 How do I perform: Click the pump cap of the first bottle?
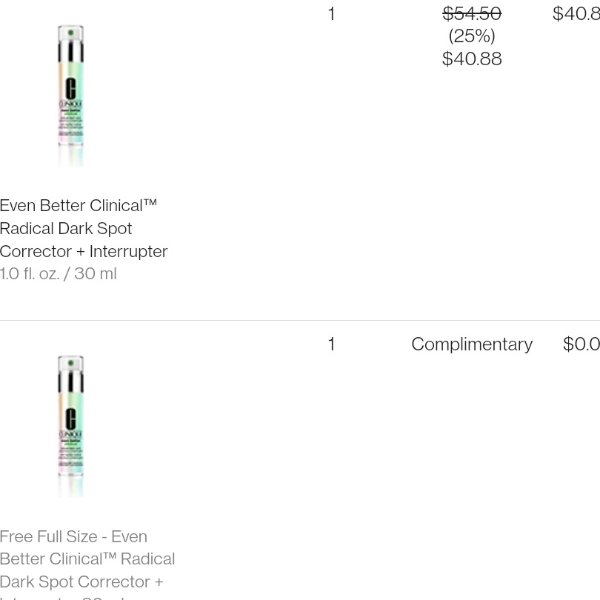click(x=70, y=33)
